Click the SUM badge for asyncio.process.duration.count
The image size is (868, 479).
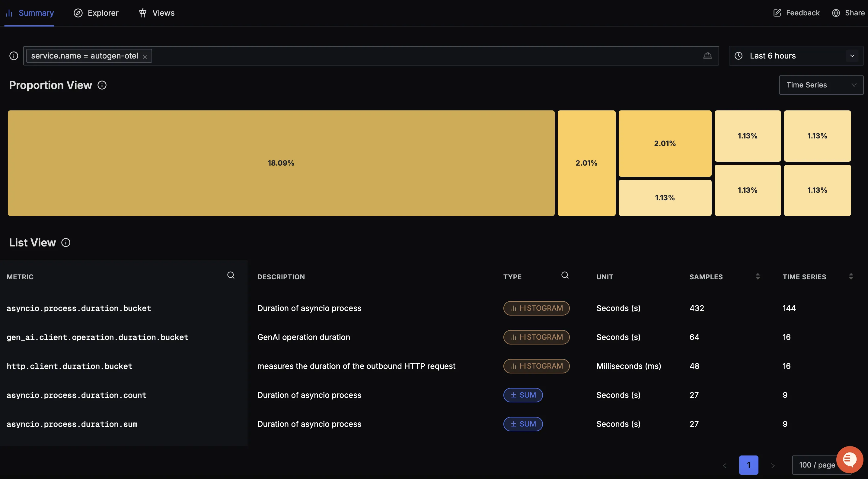point(523,395)
